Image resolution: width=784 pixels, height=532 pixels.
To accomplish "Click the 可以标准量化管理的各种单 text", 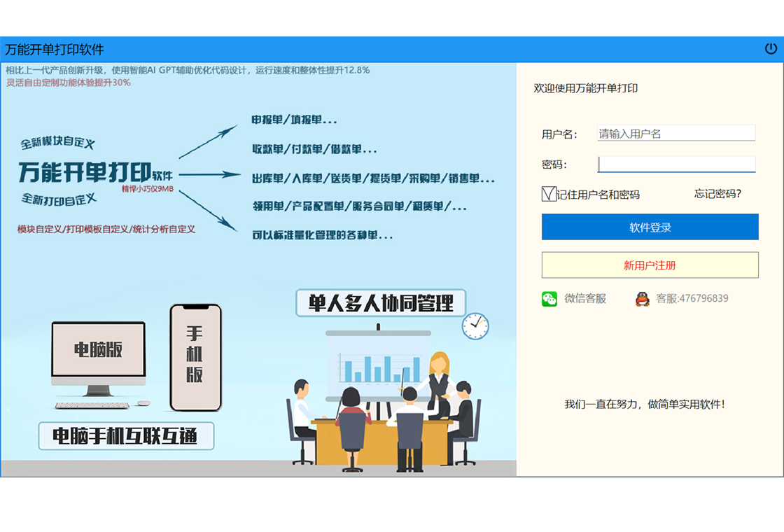I will tap(322, 235).
